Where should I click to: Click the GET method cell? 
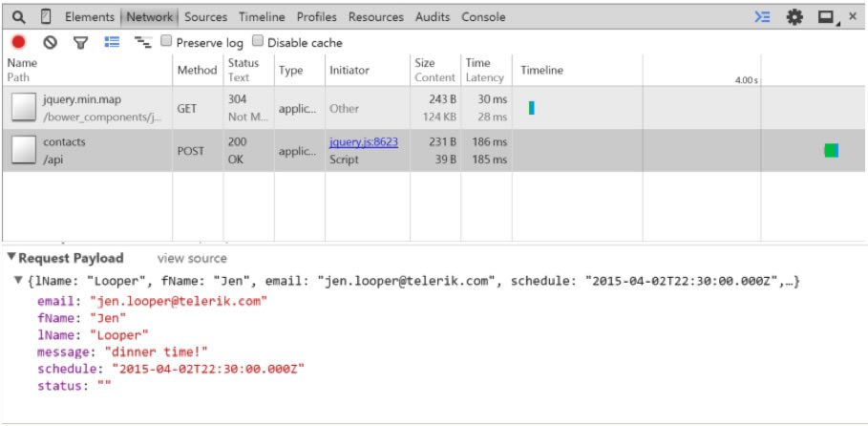(186, 109)
